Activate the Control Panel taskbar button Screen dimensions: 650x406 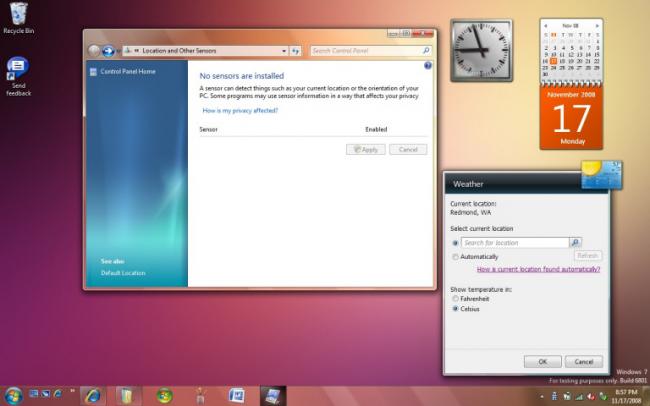tap(273, 396)
